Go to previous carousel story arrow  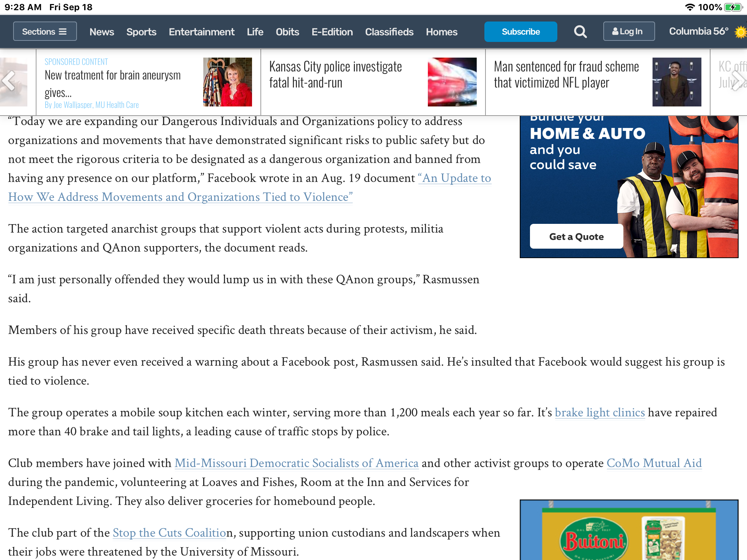[x=8, y=81]
